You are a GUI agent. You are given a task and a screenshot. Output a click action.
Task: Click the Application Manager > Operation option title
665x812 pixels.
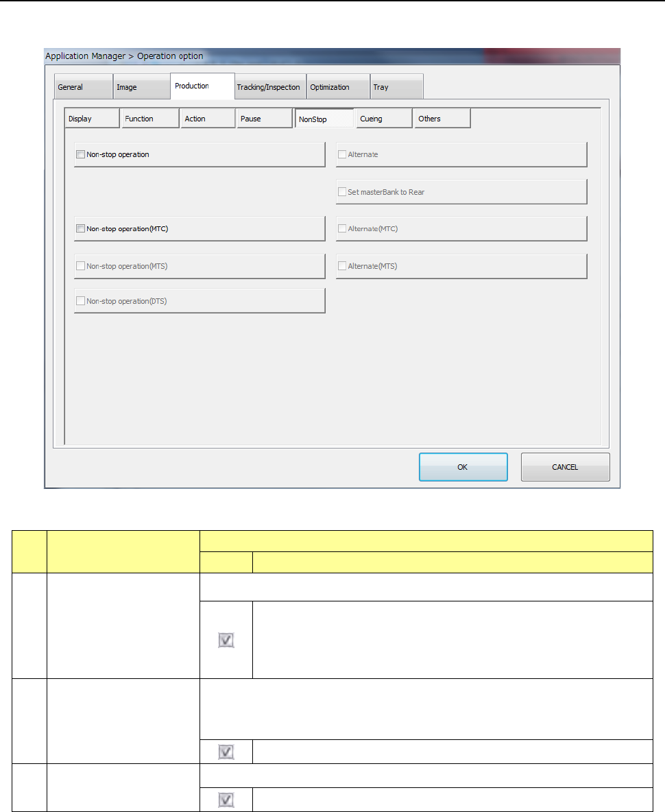tap(124, 56)
